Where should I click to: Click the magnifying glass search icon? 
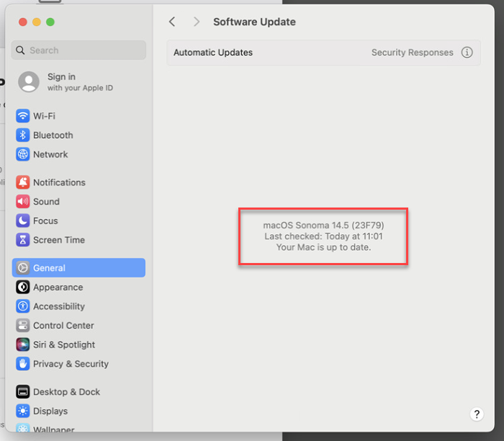click(20, 50)
